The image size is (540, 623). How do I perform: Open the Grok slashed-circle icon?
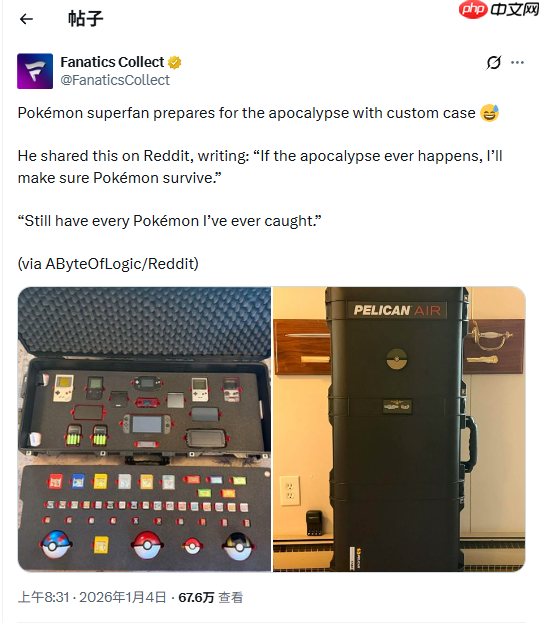[x=494, y=62]
